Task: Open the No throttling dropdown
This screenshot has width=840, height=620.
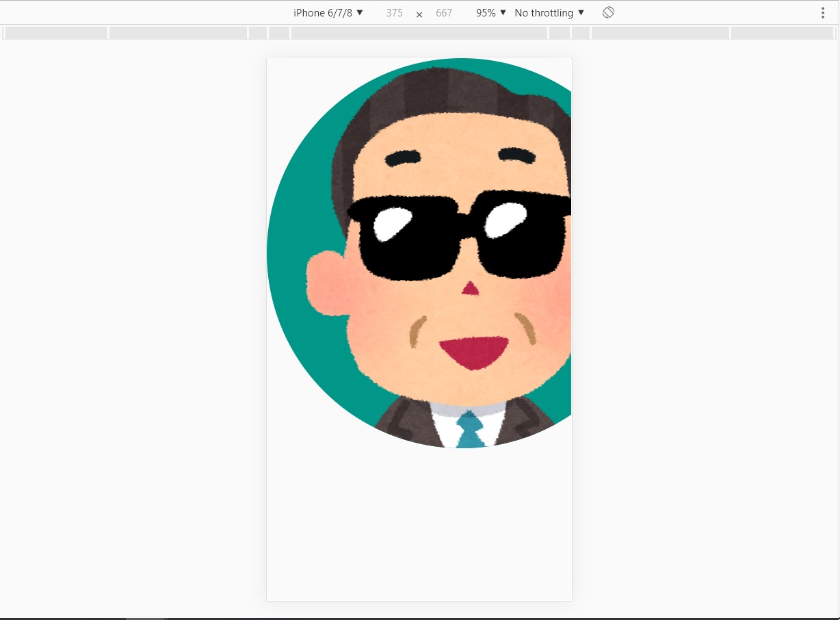Action: 549,13
